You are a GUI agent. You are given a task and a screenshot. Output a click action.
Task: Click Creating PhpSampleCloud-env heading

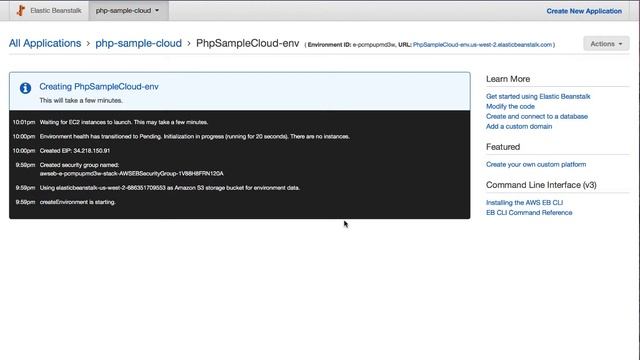pyautogui.click(x=99, y=87)
